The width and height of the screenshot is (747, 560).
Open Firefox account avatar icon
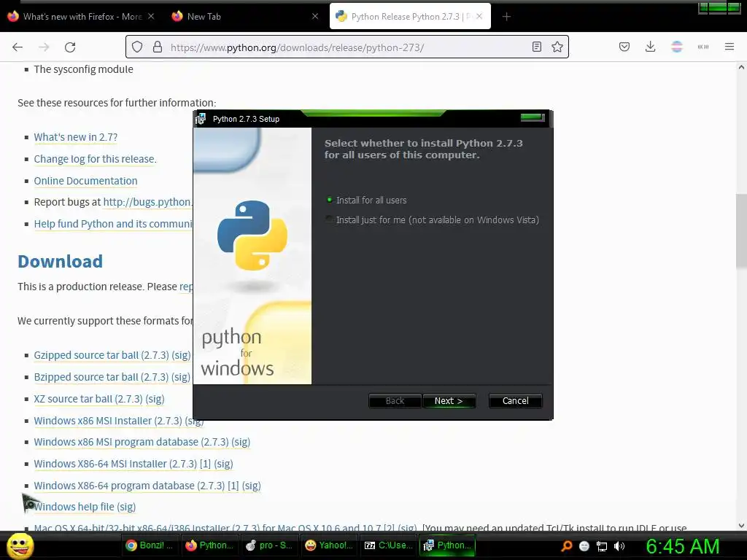[676, 47]
